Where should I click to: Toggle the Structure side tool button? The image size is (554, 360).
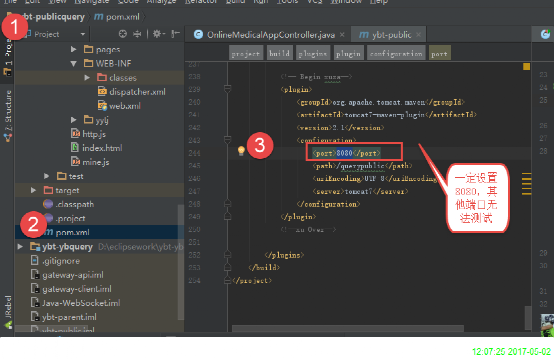click(x=7, y=115)
